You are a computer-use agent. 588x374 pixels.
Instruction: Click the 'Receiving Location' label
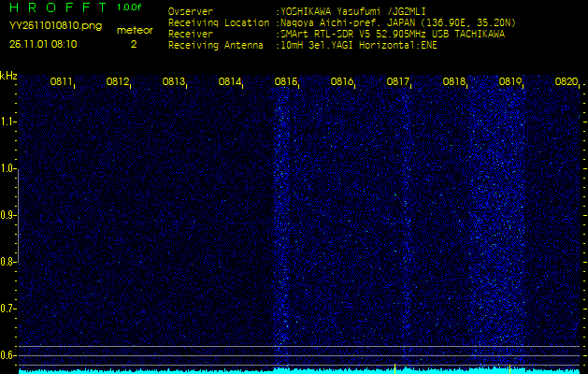(x=219, y=22)
